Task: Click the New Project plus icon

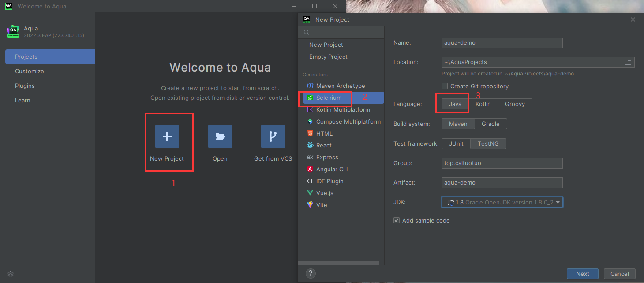Action: [167, 136]
